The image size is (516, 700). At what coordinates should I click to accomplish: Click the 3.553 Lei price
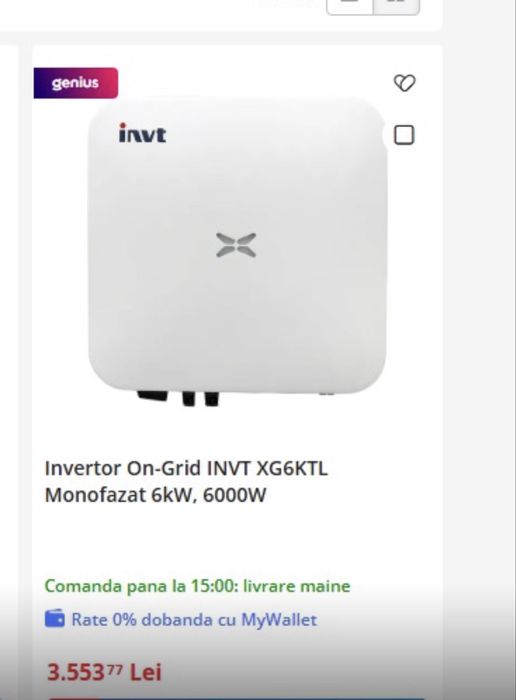click(x=104, y=672)
